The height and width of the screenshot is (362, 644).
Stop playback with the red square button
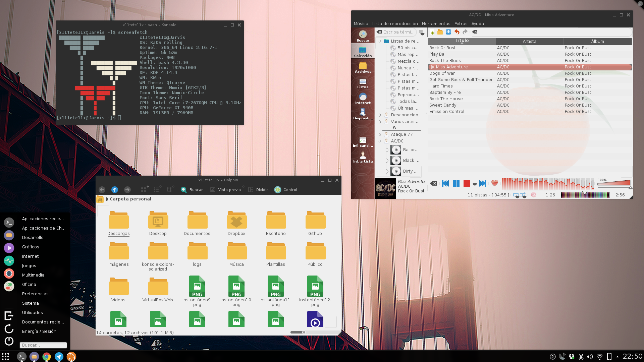coord(467,183)
